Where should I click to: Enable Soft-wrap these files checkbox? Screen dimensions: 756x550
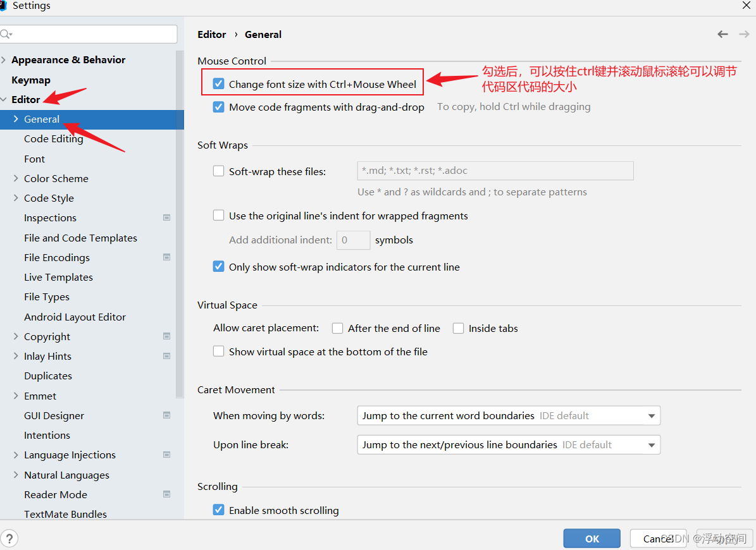(218, 171)
